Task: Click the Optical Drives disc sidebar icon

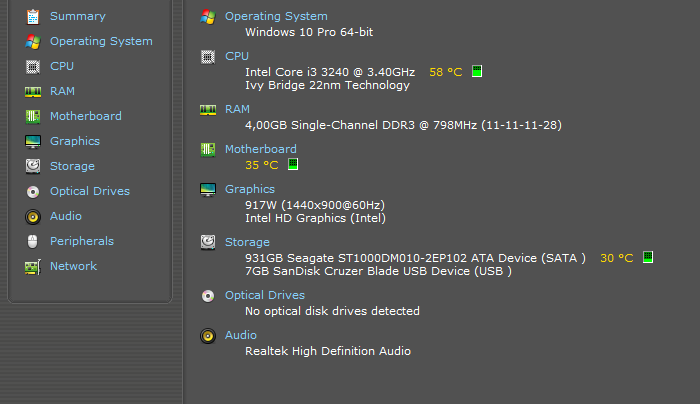Action: point(33,192)
